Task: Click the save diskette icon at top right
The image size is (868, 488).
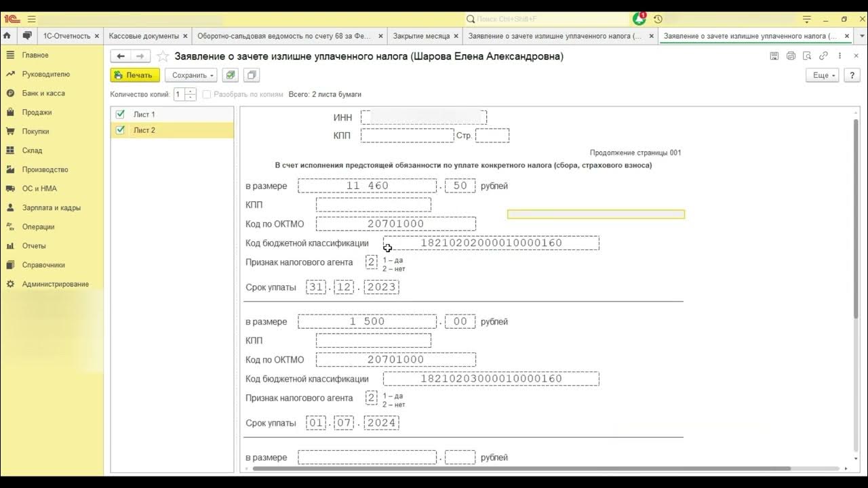Action: point(774,56)
